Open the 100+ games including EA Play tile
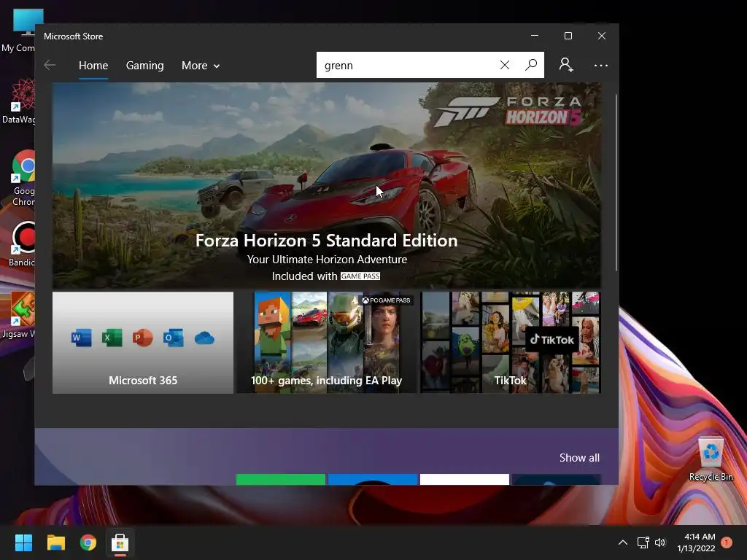The width and height of the screenshot is (747, 560). point(326,343)
